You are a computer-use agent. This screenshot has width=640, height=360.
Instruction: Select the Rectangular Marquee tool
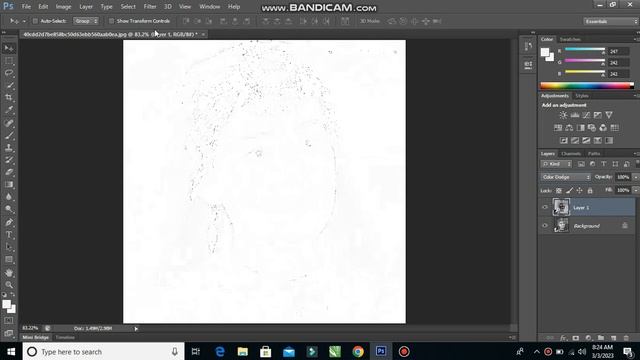click(9, 61)
